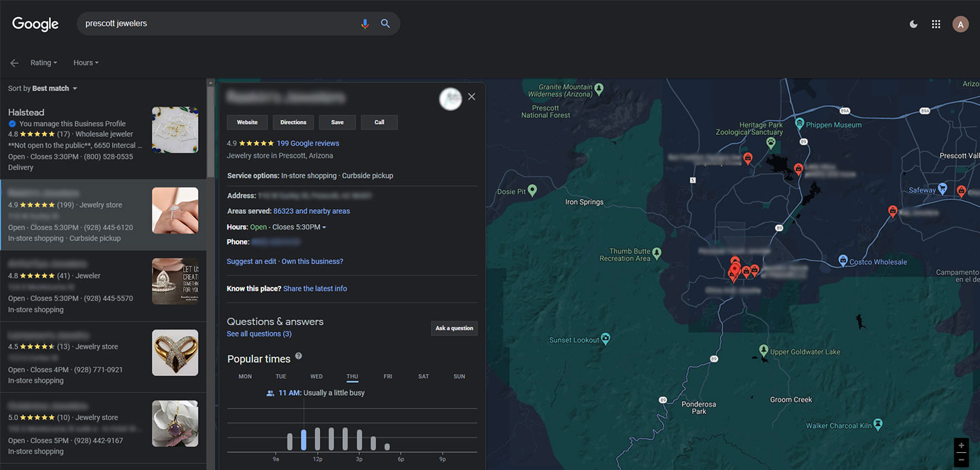Viewport: 980px width, 470px height.
Task: Click Share the latest info link
Action: pos(315,289)
